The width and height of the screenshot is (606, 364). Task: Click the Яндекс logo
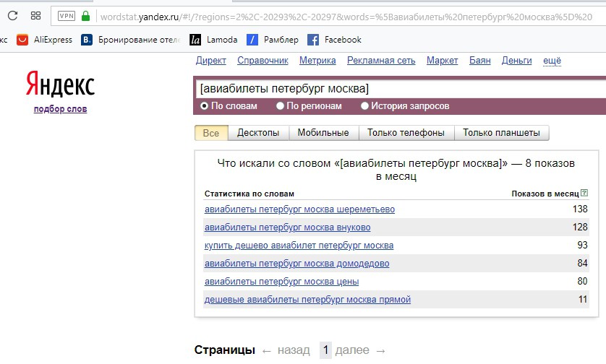(60, 84)
